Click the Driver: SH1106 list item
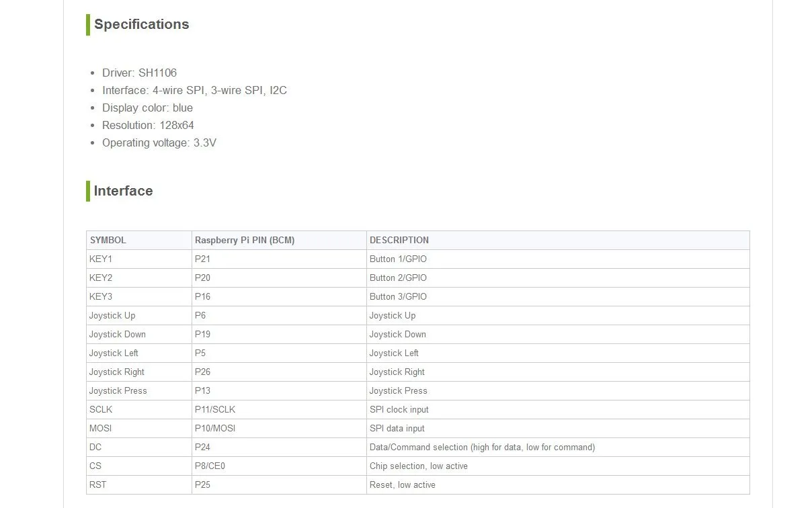Image resolution: width=812 pixels, height=508 pixels. (139, 73)
